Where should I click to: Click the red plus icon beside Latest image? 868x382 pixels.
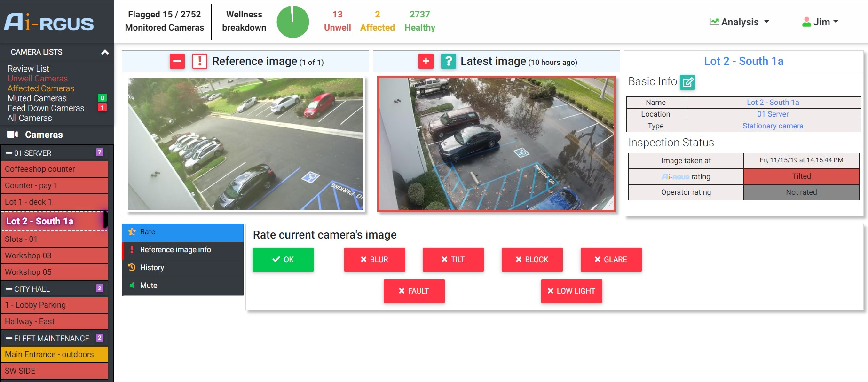pos(426,61)
